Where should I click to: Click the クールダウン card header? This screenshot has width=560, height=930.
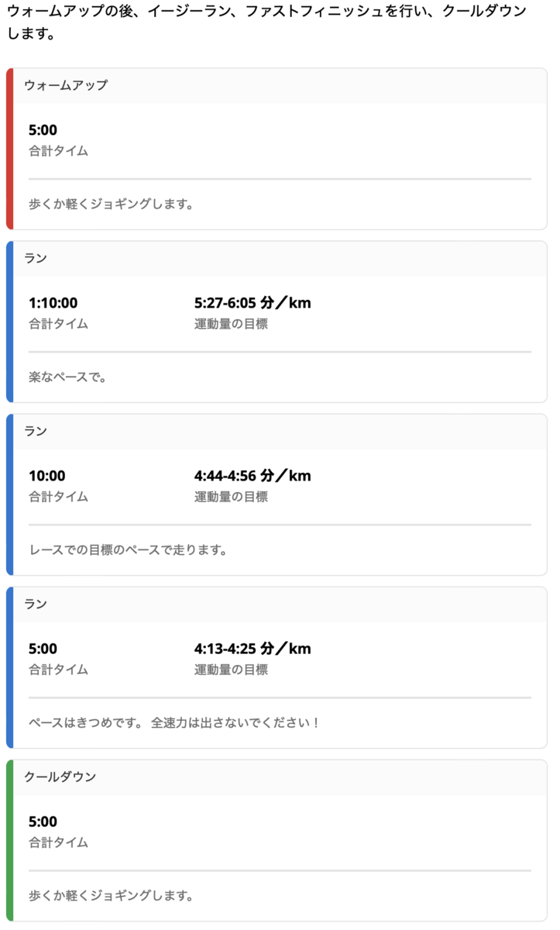point(60,777)
